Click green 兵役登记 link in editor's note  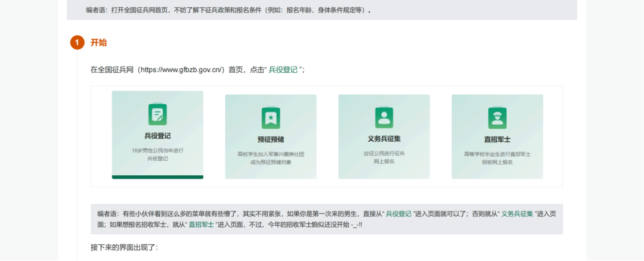(398, 214)
